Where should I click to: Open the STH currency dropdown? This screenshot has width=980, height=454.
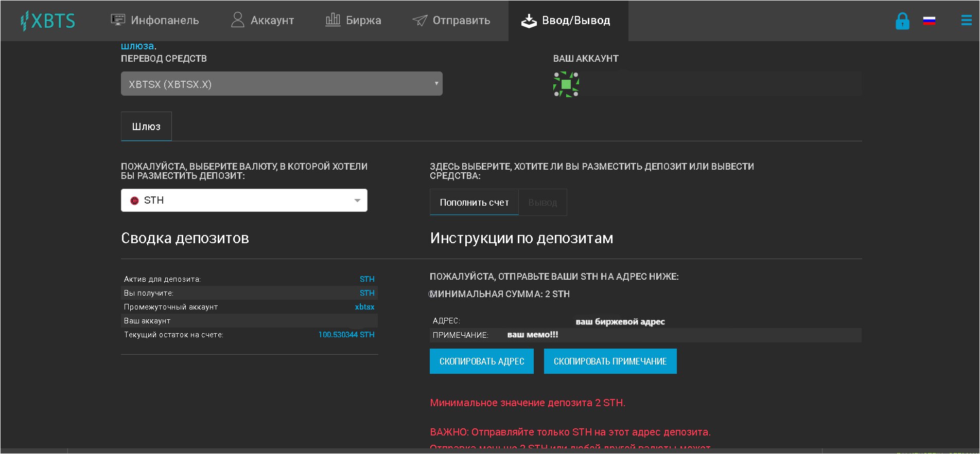click(x=244, y=201)
